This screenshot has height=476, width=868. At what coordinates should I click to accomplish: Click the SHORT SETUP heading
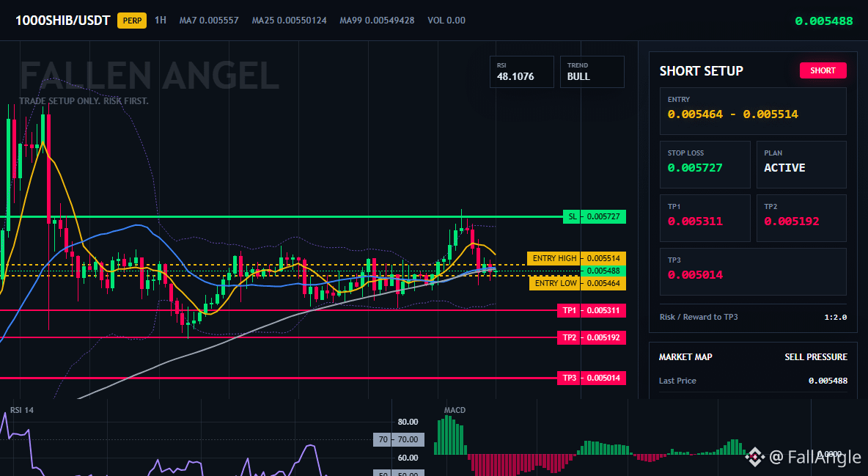[701, 71]
